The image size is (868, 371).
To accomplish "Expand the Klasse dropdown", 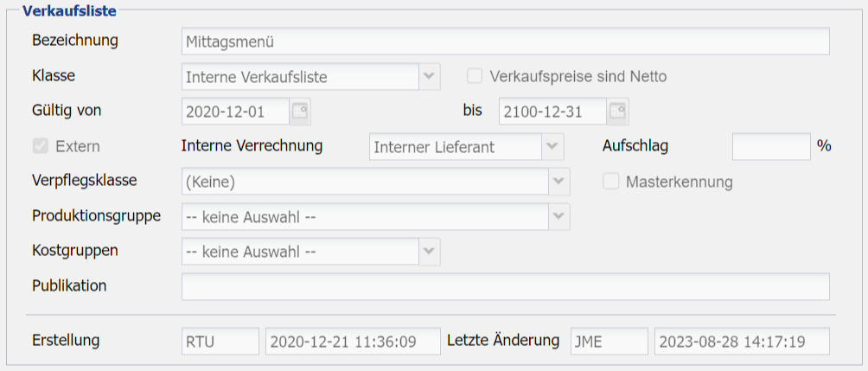I will point(430,77).
